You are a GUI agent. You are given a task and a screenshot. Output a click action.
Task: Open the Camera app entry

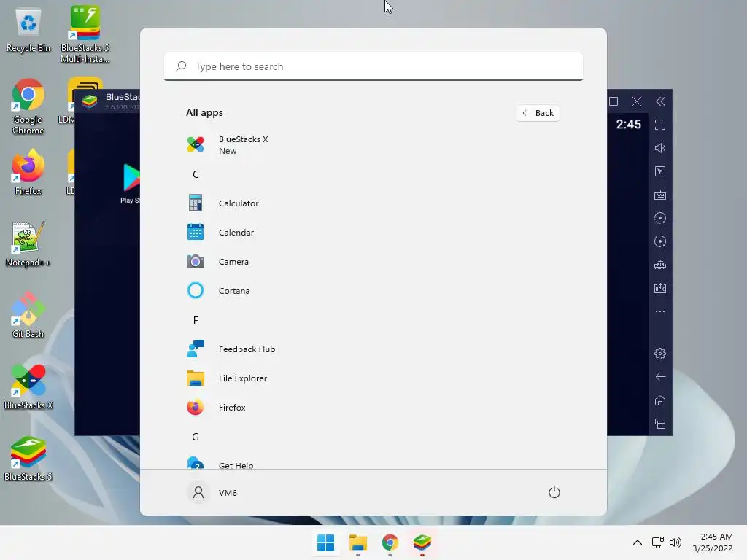click(373, 262)
